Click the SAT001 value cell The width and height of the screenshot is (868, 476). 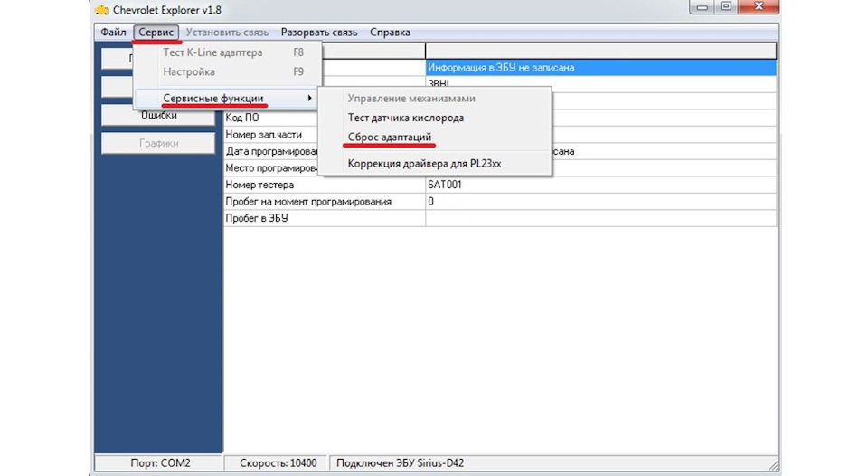coord(600,185)
